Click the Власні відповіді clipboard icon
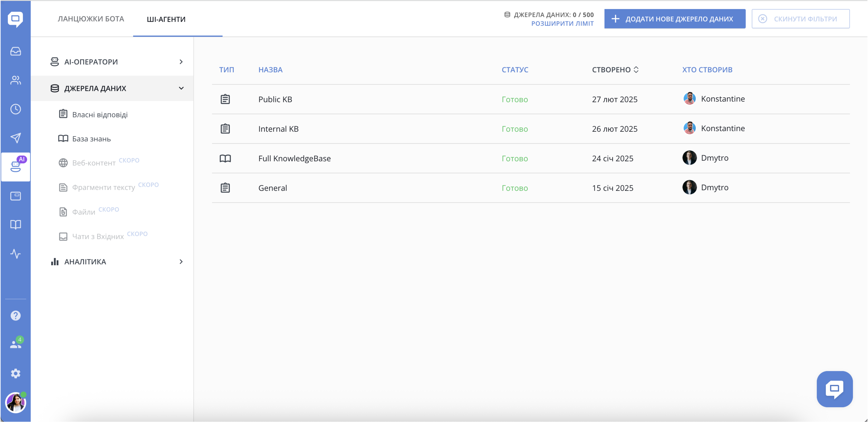The width and height of the screenshot is (868, 422). (x=63, y=114)
